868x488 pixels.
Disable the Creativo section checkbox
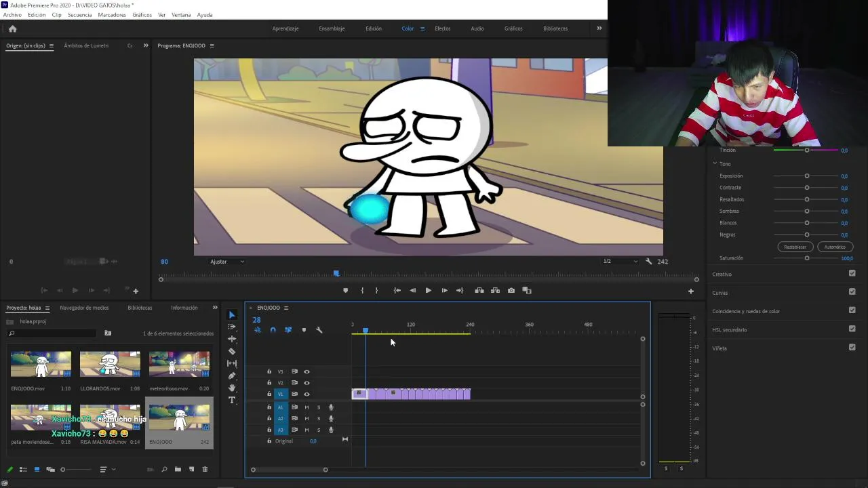(x=852, y=274)
